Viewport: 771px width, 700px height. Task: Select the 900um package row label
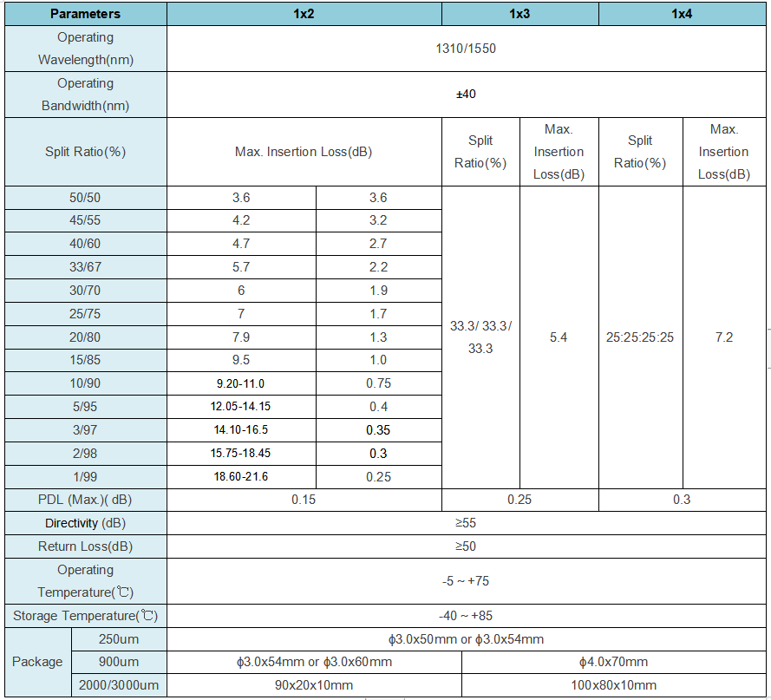pyautogui.click(x=117, y=662)
